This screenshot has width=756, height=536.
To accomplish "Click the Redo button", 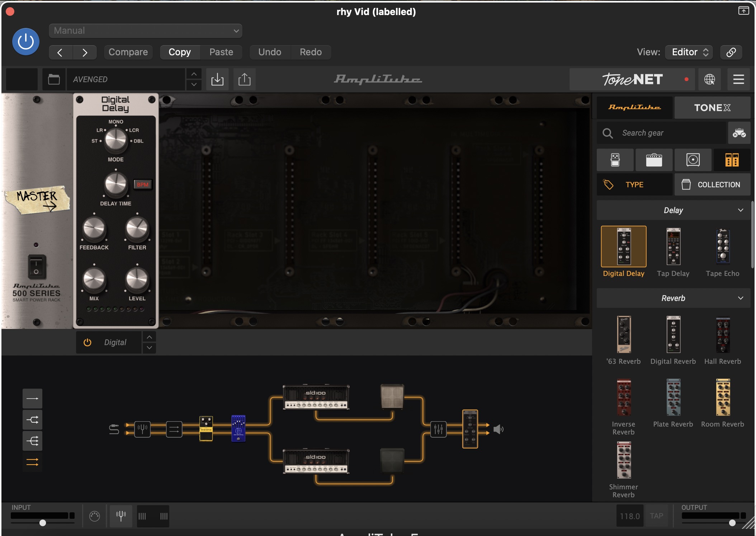I will [x=311, y=52].
